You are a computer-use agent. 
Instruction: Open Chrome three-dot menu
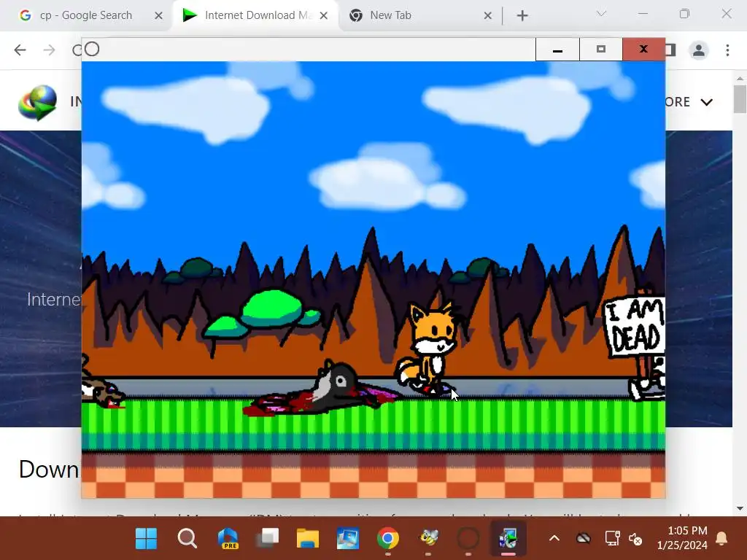[727, 50]
